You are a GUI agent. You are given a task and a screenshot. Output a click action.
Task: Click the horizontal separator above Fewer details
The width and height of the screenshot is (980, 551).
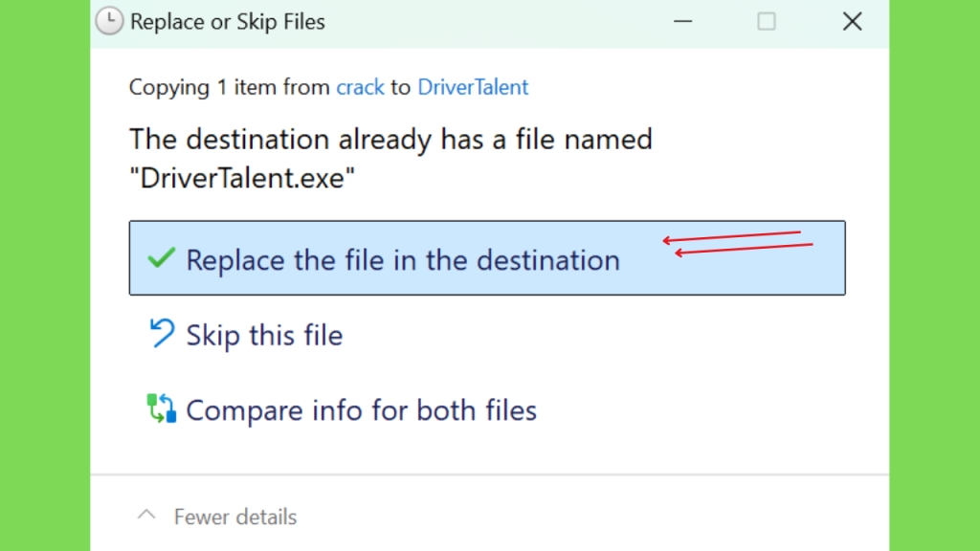click(490, 474)
